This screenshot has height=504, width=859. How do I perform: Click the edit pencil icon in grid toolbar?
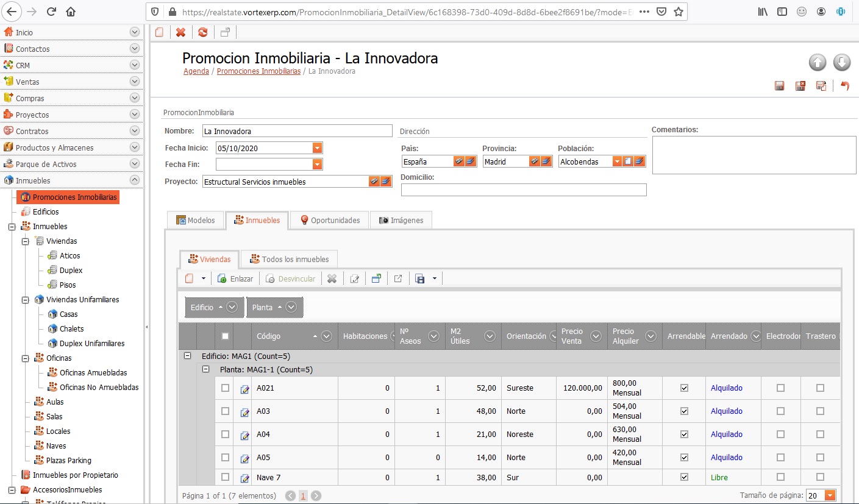[354, 279]
